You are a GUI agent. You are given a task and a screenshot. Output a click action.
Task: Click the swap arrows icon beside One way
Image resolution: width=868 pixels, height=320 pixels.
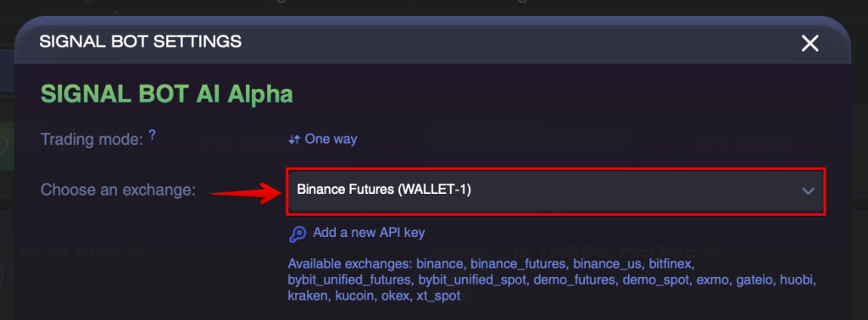[294, 140]
